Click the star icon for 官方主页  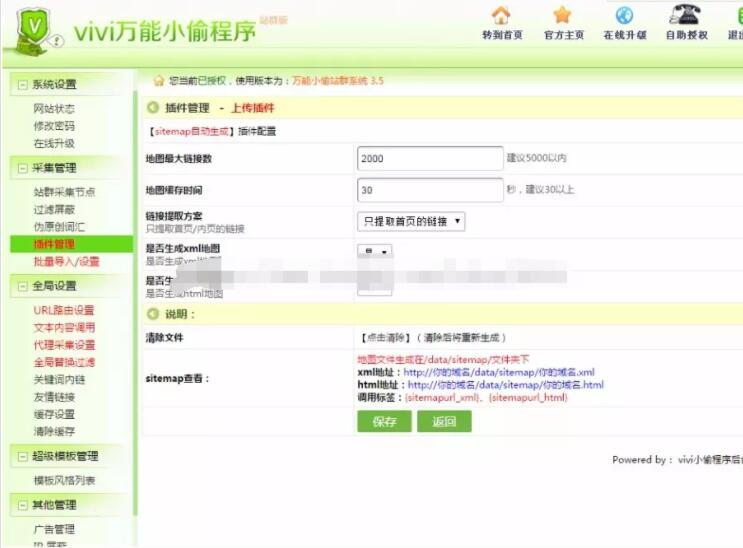point(562,16)
